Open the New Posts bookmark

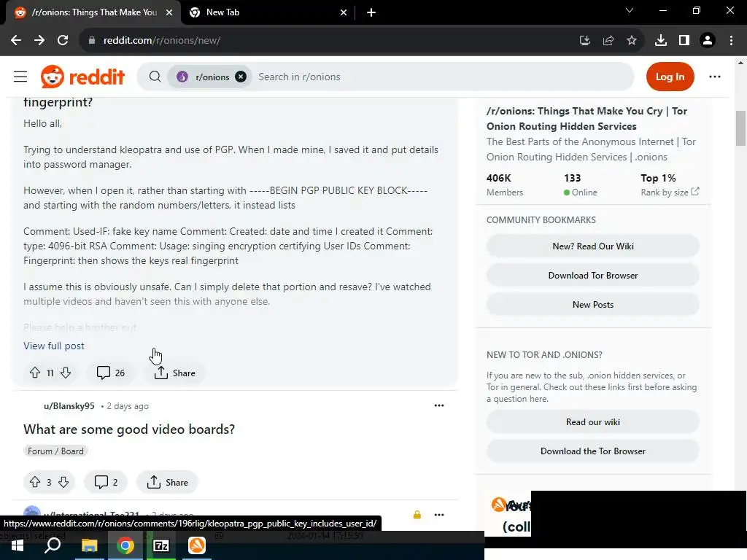592,304
